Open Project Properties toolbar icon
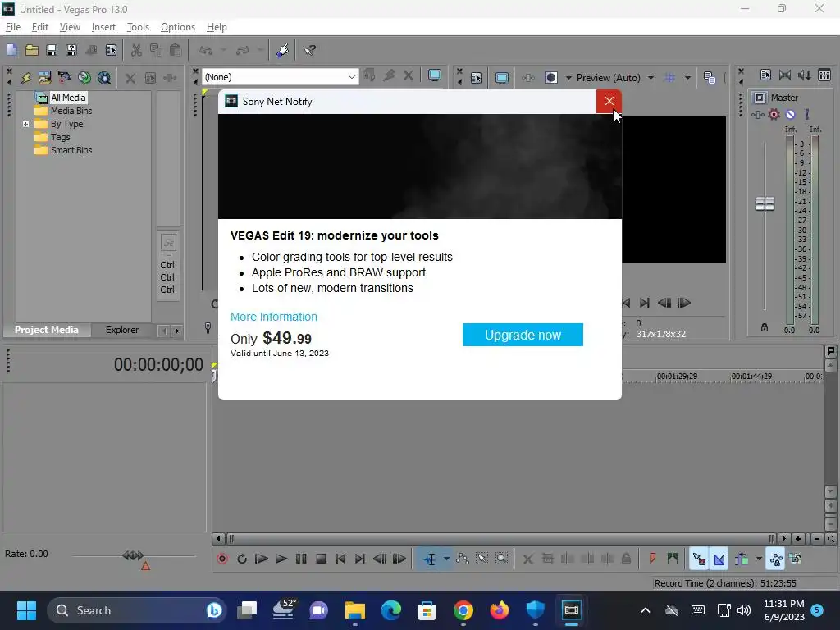 pos(111,50)
